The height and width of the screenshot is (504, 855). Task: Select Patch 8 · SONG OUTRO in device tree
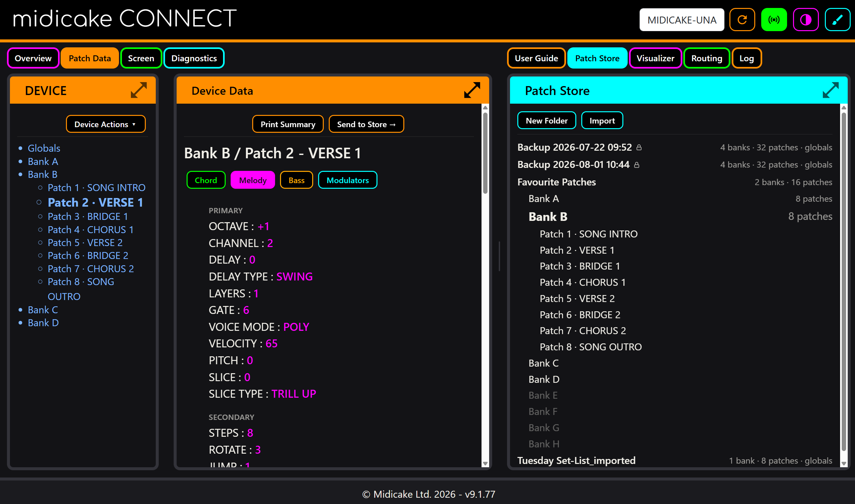pyautogui.click(x=81, y=289)
